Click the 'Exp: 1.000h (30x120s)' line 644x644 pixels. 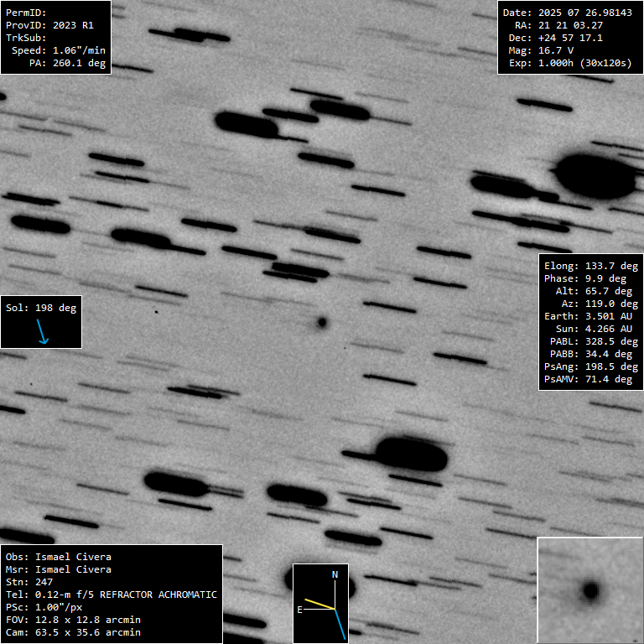570,63
